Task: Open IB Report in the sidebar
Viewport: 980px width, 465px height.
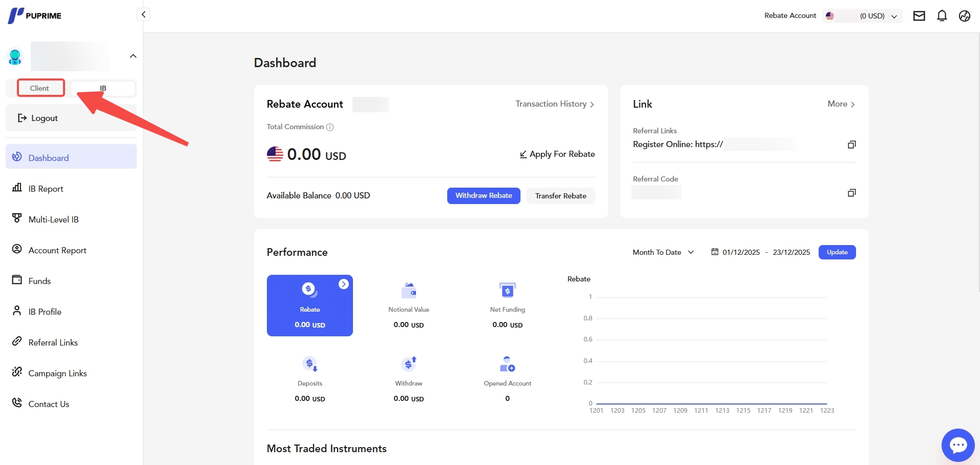Action: 46,189
